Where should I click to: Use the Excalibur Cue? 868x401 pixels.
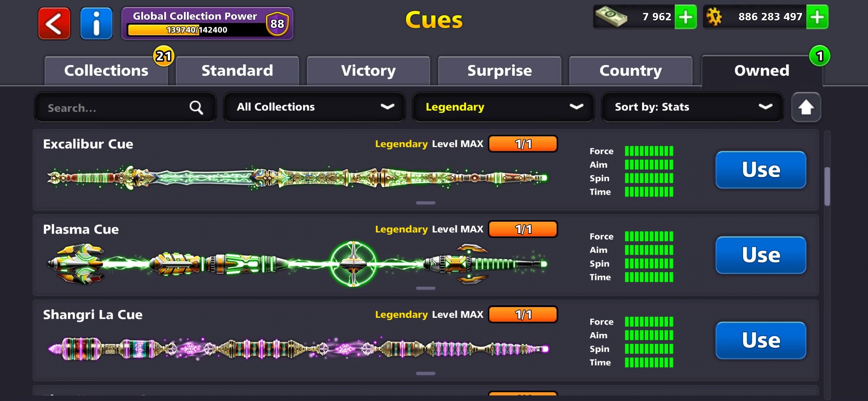(761, 170)
